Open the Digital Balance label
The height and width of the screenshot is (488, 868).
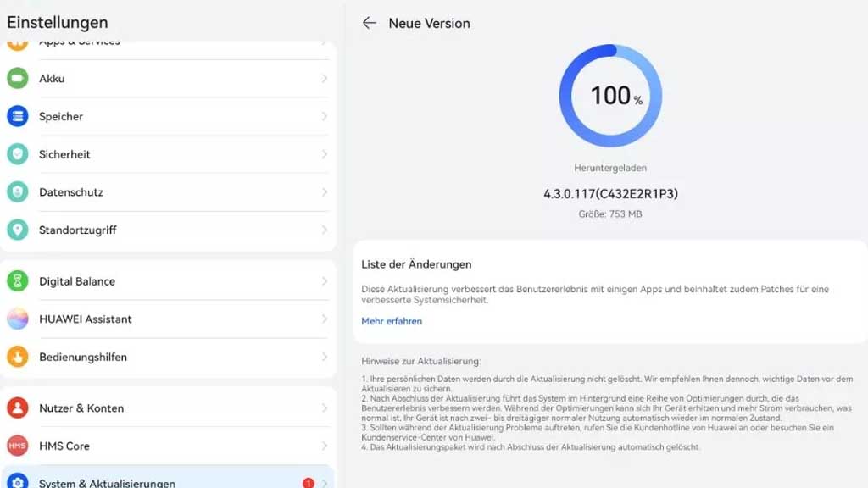(x=77, y=281)
